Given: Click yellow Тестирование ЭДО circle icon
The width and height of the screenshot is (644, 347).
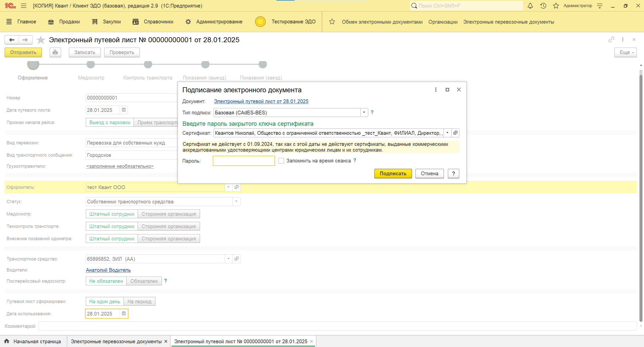Looking at the screenshot, I should pos(260,22).
